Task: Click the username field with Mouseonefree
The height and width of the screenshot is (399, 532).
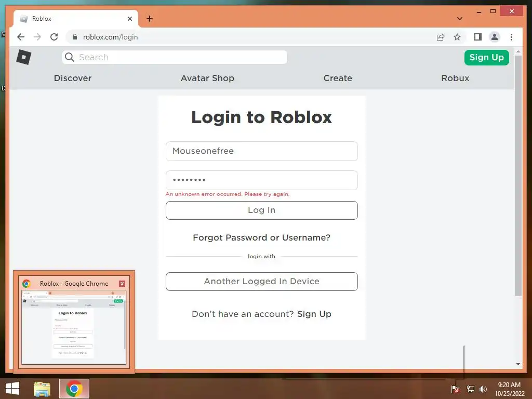Action: pos(262,151)
